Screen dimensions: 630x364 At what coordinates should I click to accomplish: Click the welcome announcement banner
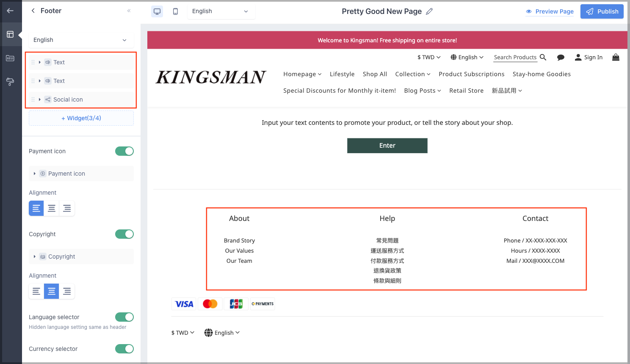(387, 40)
